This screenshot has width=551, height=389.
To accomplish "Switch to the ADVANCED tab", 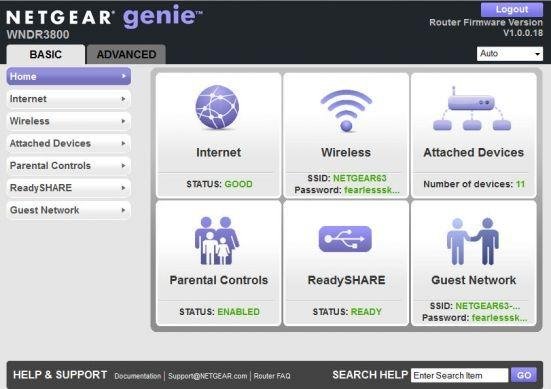I will click(127, 54).
